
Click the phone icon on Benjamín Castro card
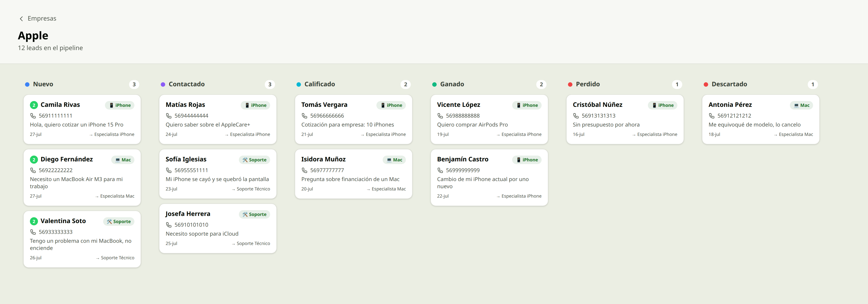[x=440, y=170]
